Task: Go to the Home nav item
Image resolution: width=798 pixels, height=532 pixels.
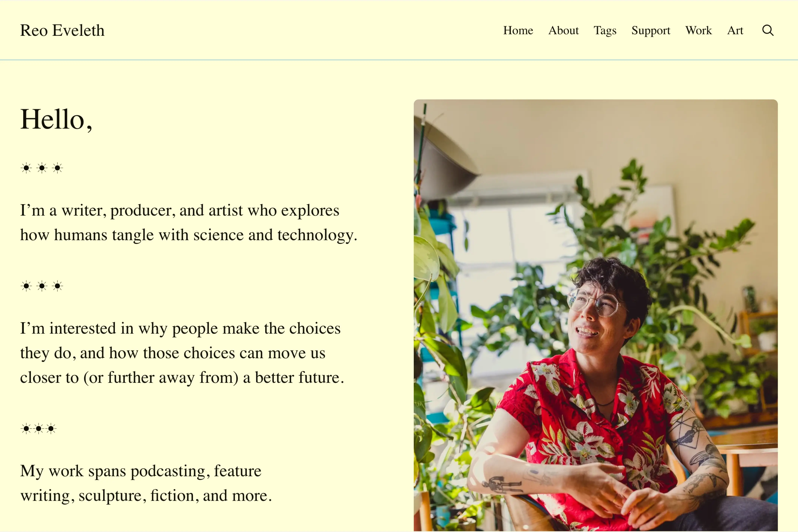Action: click(x=518, y=30)
